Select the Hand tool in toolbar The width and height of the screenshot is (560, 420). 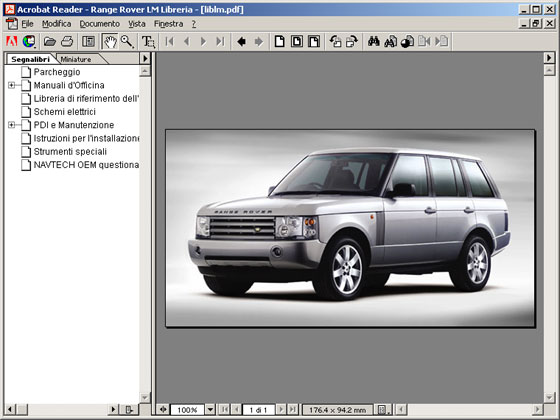[x=110, y=41]
